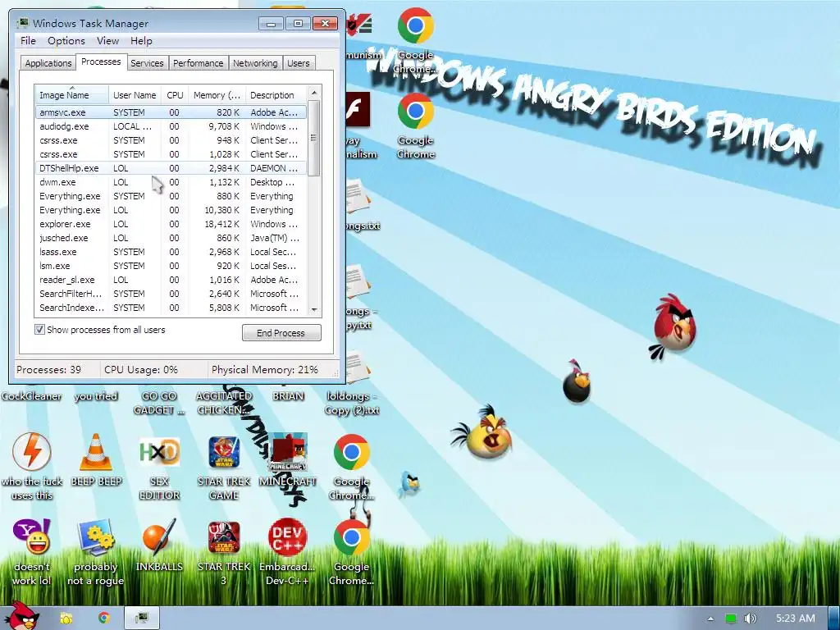840x630 pixels.
Task: Open the Angry Birds Start button
Action: 22,616
